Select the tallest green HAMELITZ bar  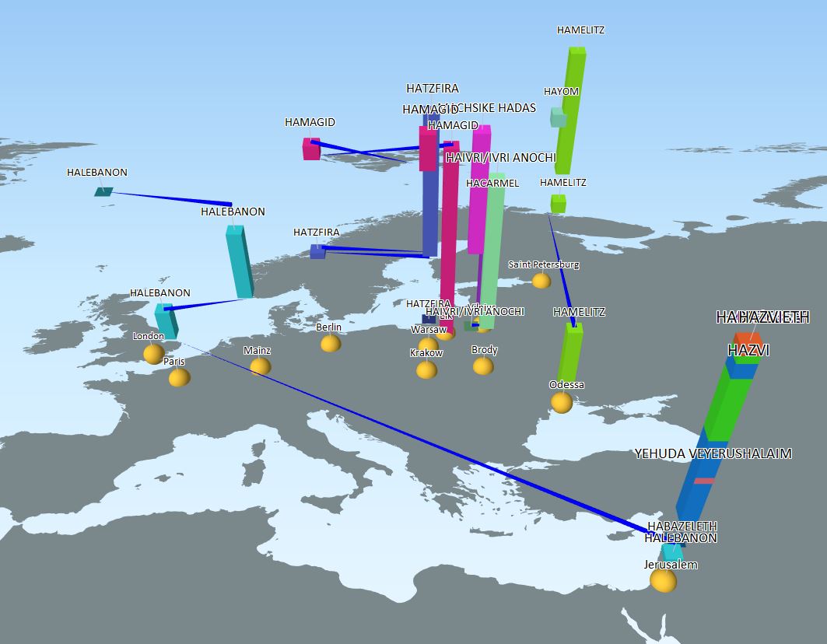[571, 110]
